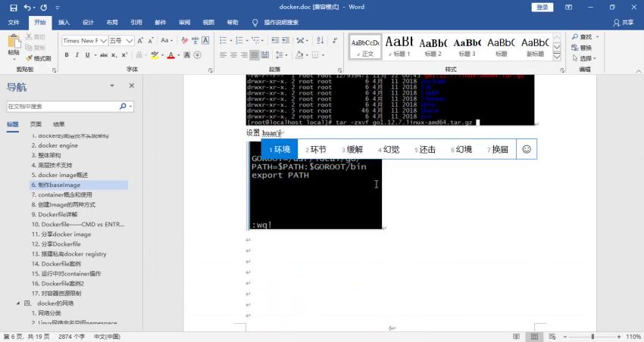Insert an enclosed character (circled 字)
The width and height of the screenshot is (644, 342).
198,55
